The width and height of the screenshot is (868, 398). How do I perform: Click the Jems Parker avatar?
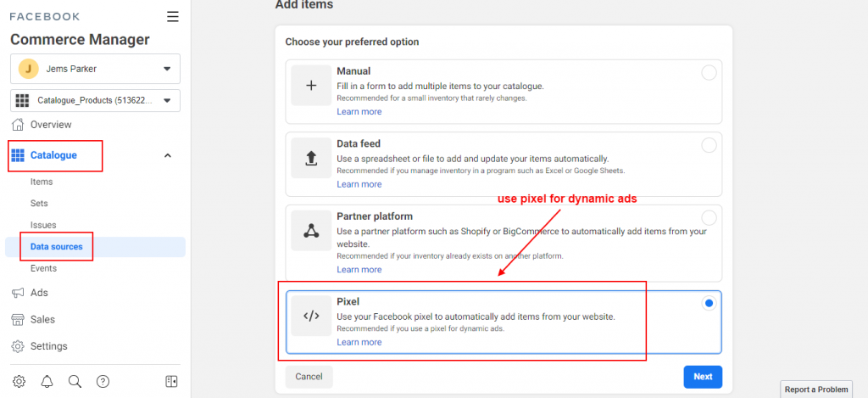[28, 69]
